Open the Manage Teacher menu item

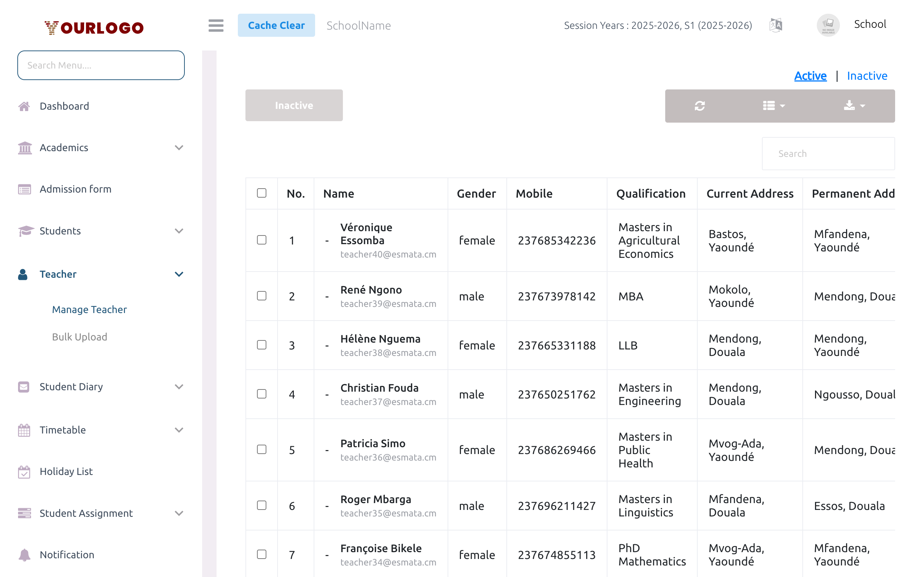click(89, 309)
